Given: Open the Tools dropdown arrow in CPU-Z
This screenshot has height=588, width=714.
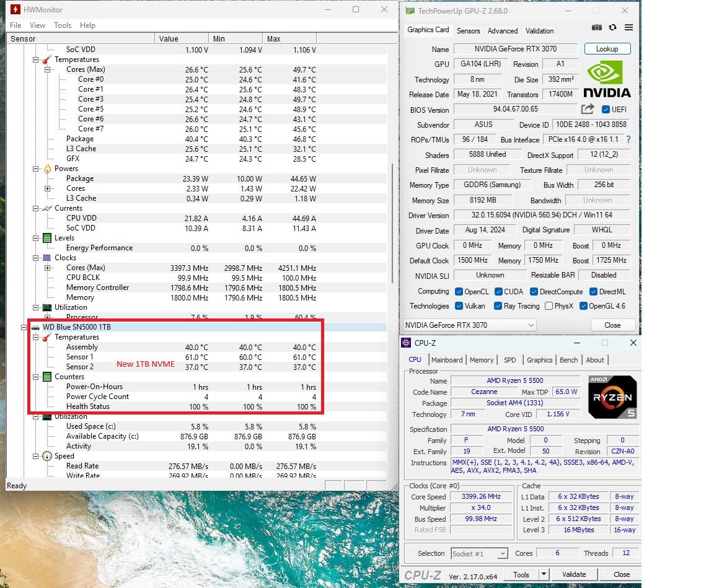Looking at the screenshot, I should (544, 574).
